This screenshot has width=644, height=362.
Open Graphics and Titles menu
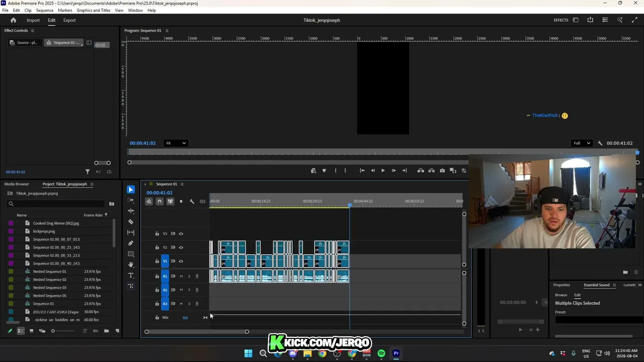pyautogui.click(x=94, y=10)
